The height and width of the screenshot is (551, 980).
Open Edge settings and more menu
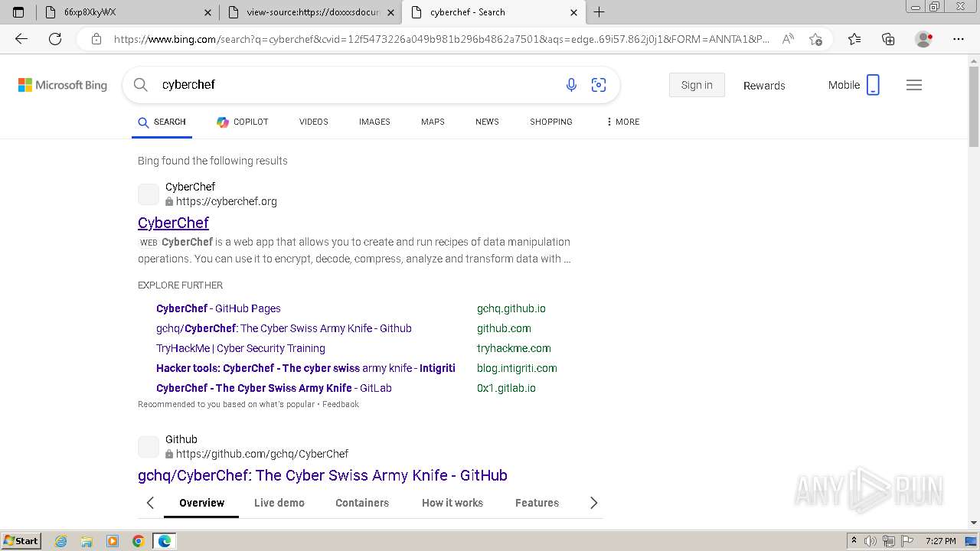[959, 39]
